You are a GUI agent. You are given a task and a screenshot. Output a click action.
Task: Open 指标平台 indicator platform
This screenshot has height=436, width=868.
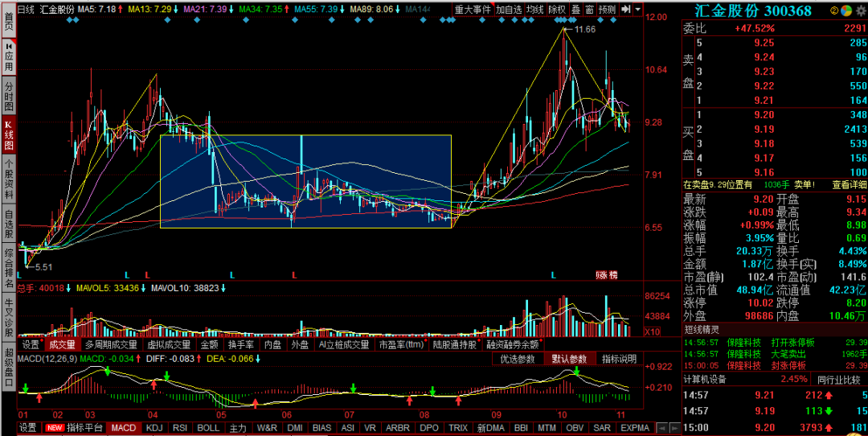84,428
